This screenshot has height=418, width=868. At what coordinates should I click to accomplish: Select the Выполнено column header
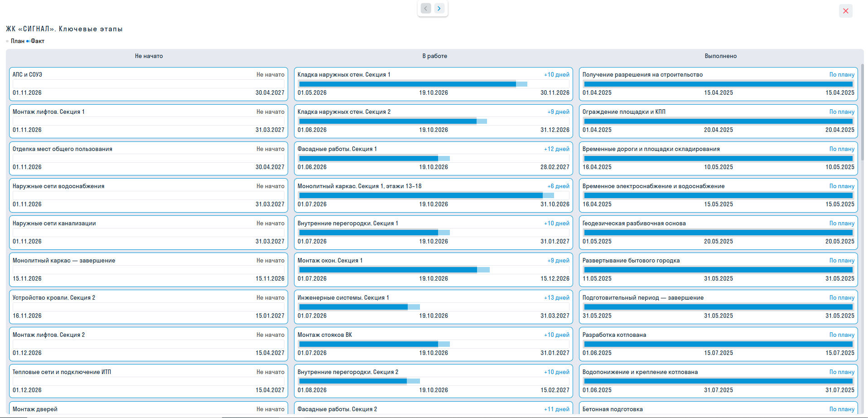720,56
